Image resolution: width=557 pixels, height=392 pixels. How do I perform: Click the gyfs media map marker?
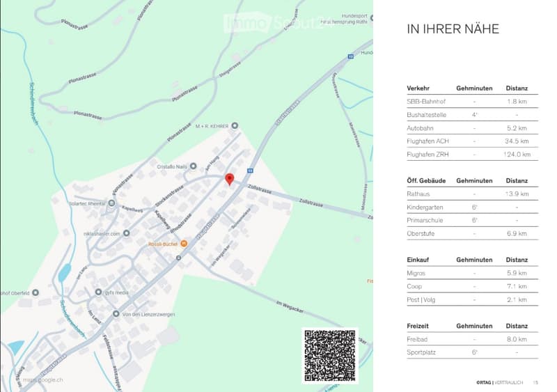pos(98,292)
